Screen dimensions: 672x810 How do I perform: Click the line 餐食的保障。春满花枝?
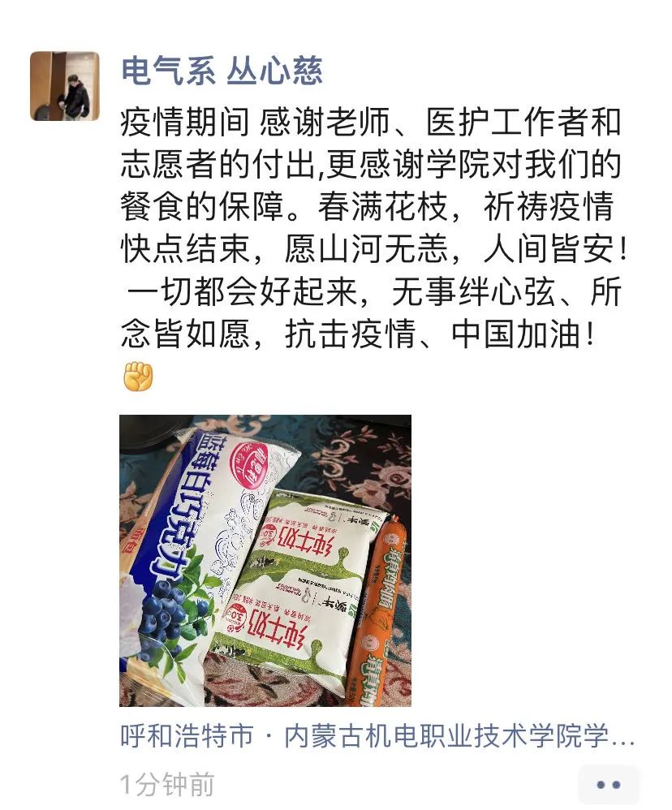tap(367, 207)
